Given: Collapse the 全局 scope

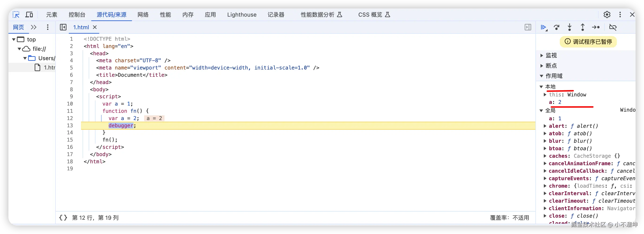Looking at the screenshot, I should [x=541, y=110].
